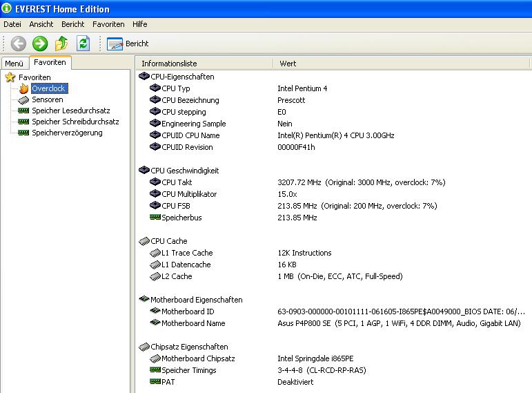Open the Bericht menu

[72, 24]
